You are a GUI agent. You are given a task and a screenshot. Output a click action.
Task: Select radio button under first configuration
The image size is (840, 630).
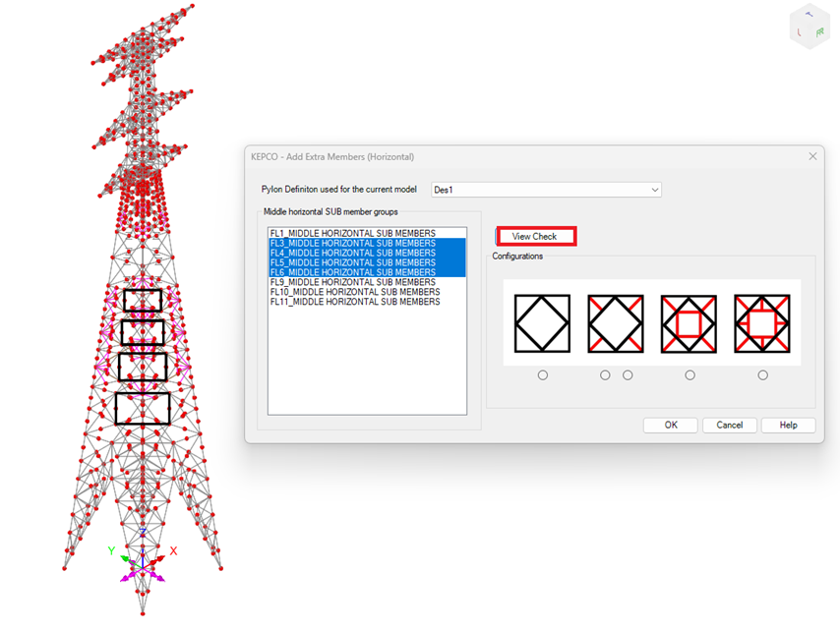543,375
